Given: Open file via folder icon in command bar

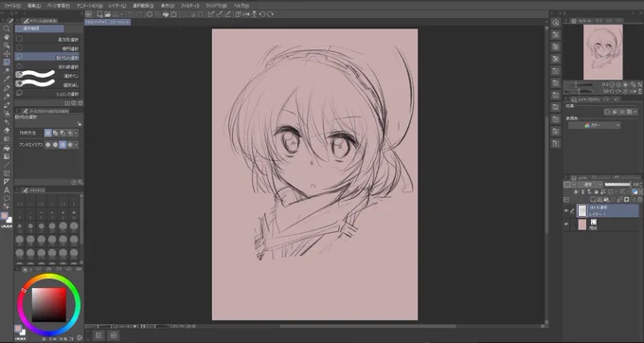Looking at the screenshot, I should (x=107, y=14).
